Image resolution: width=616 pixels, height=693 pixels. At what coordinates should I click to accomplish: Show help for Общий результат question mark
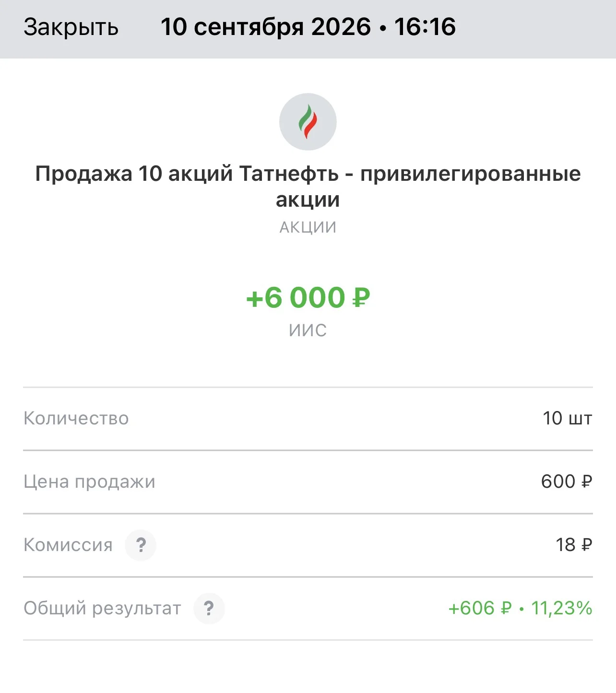click(x=209, y=608)
